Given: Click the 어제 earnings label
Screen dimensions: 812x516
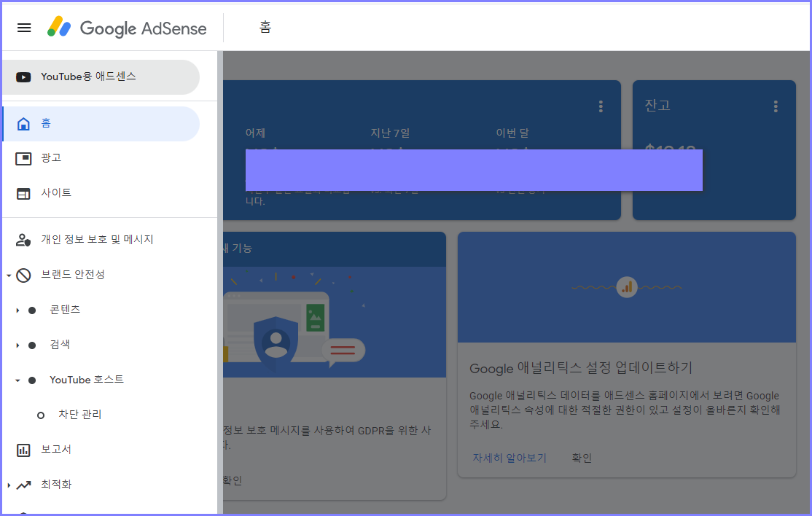Looking at the screenshot, I should [255, 133].
